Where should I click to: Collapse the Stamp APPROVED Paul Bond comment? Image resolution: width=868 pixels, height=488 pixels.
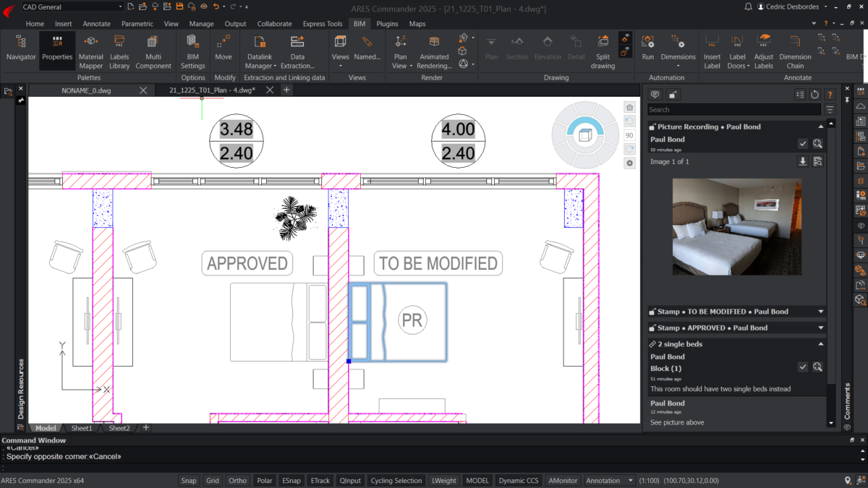coord(820,328)
